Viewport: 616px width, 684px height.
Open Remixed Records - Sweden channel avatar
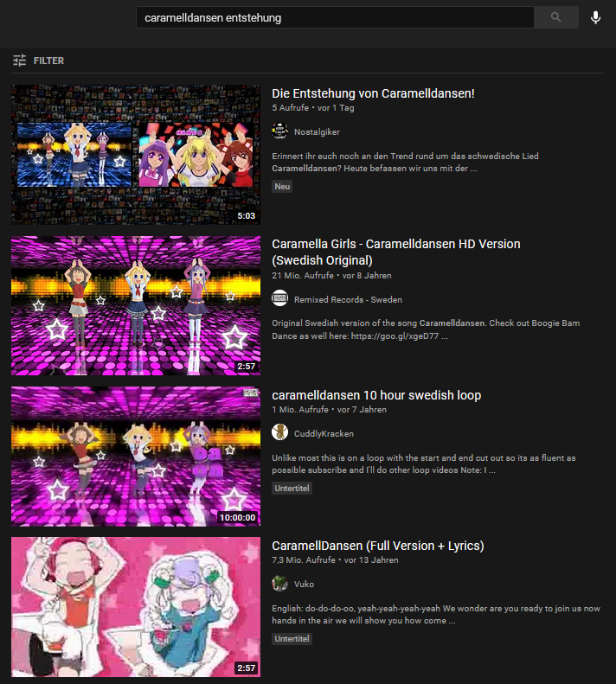tap(279, 299)
